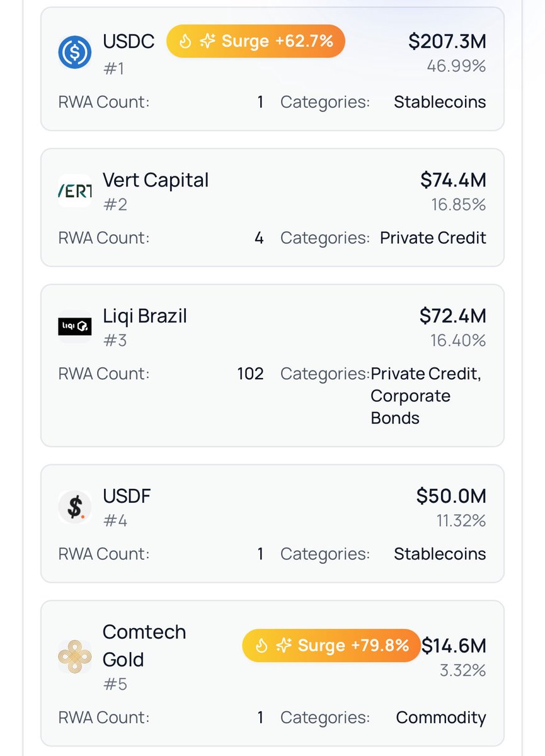This screenshot has width=545, height=756.
Task: Open the Liqi Brazil name link
Action: tap(145, 316)
